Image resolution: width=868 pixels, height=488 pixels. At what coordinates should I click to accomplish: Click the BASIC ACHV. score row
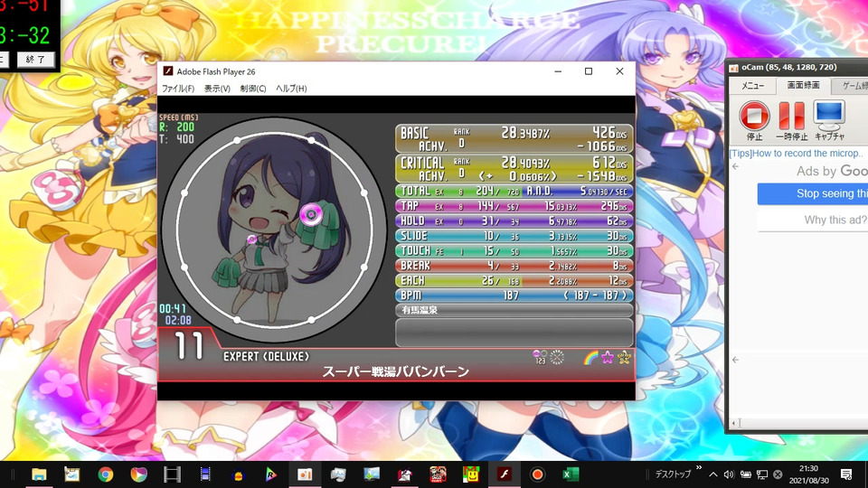(514, 139)
